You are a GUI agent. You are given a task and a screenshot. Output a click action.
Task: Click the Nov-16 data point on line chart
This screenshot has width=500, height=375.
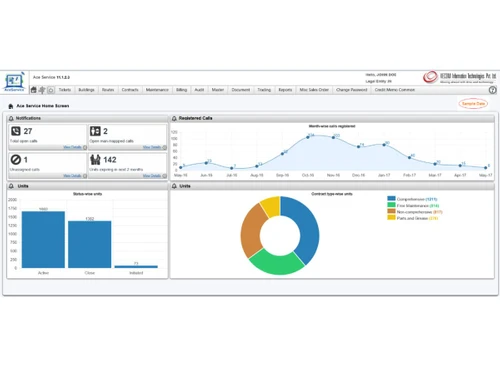[333, 137]
